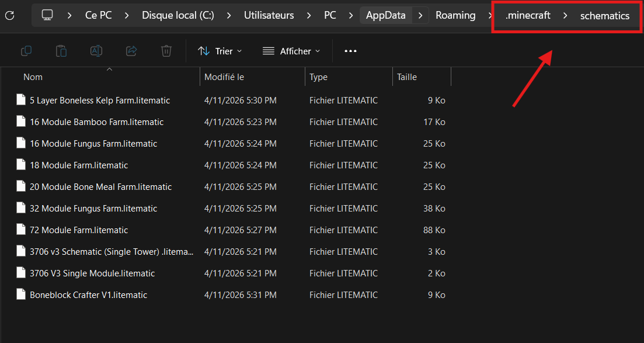The image size is (644, 343).
Task: Select the 72 Module Farm.litematic file
Action: [79, 230]
